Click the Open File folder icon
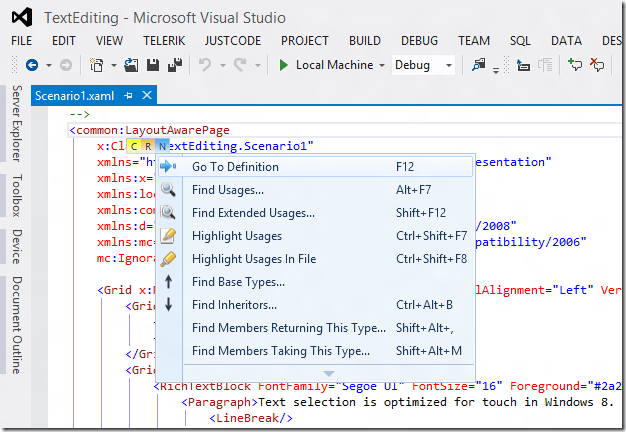 pos(133,65)
